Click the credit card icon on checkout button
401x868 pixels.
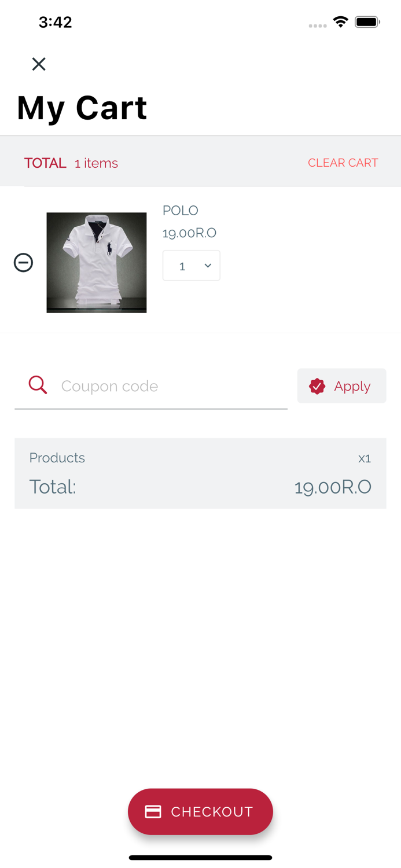coord(153,811)
